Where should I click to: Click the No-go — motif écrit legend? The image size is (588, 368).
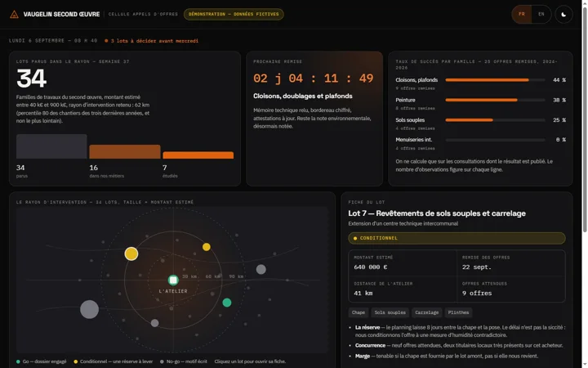pyautogui.click(x=184, y=361)
